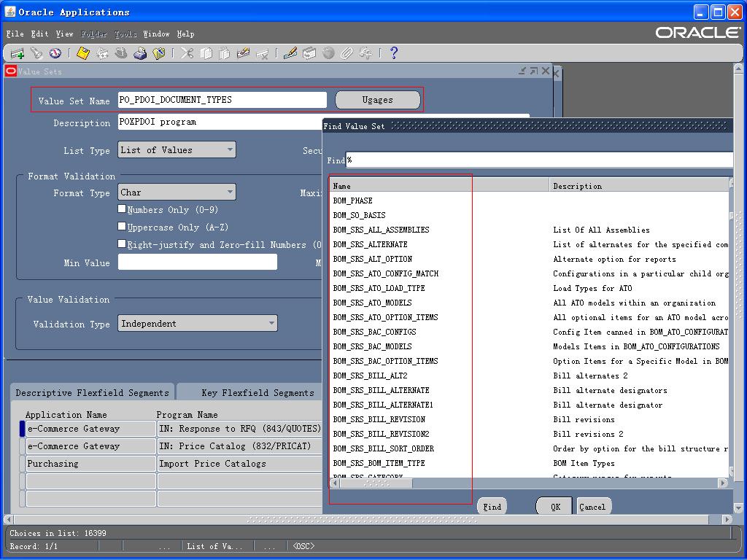Select BOM_SRS_ALL_ASSEMBLIES row
The width and height of the screenshot is (747, 560).
pyautogui.click(x=381, y=230)
